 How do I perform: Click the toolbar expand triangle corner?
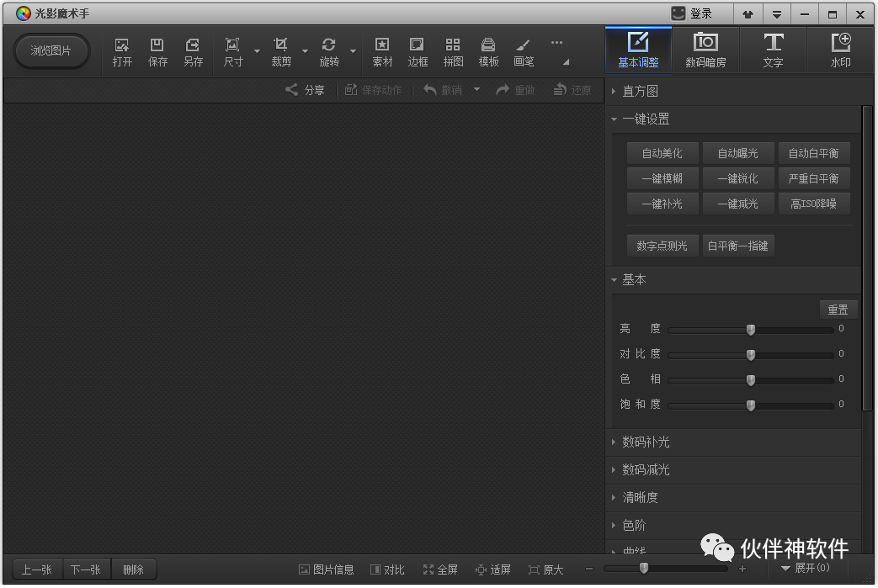(x=566, y=62)
